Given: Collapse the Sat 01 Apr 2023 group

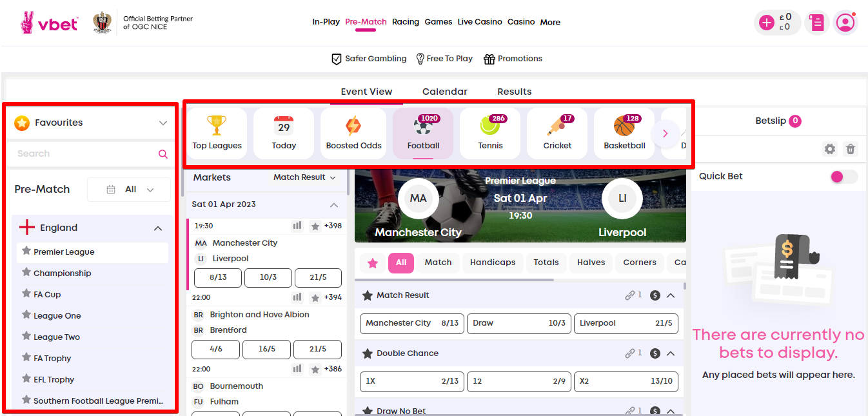Looking at the screenshot, I should pos(334,205).
